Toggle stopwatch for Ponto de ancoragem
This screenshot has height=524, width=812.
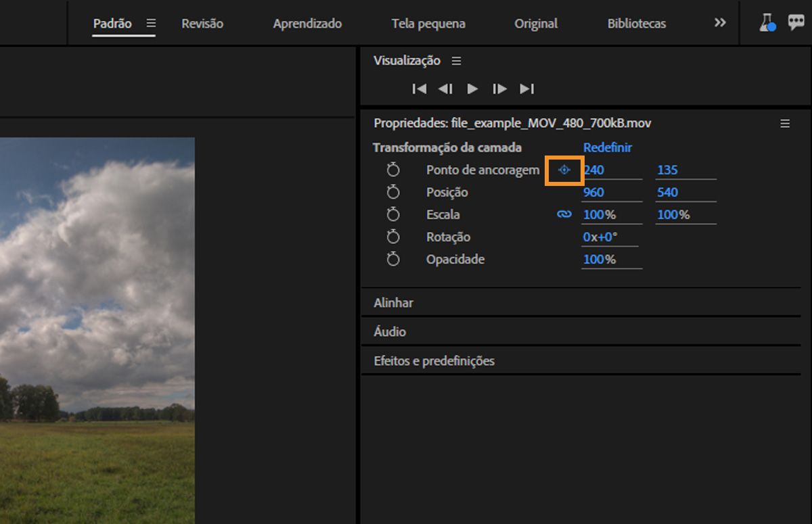pos(393,170)
